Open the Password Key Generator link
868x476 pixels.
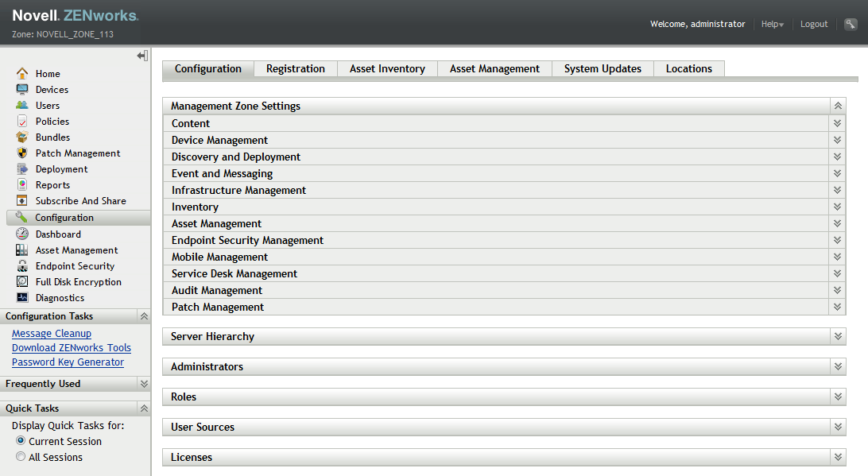click(x=68, y=362)
